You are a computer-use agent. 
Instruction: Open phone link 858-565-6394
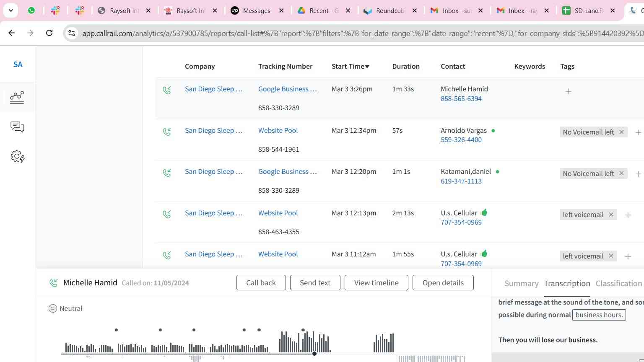click(461, 99)
